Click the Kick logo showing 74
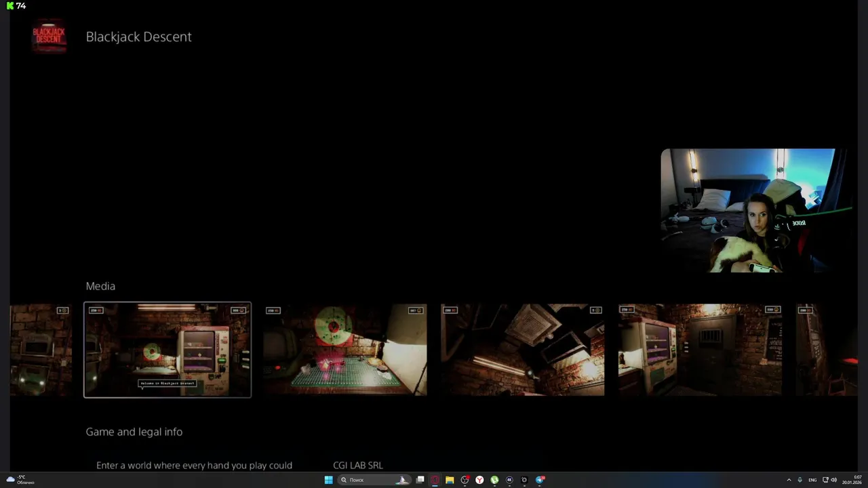This screenshot has height=488, width=868. pos(10,5)
